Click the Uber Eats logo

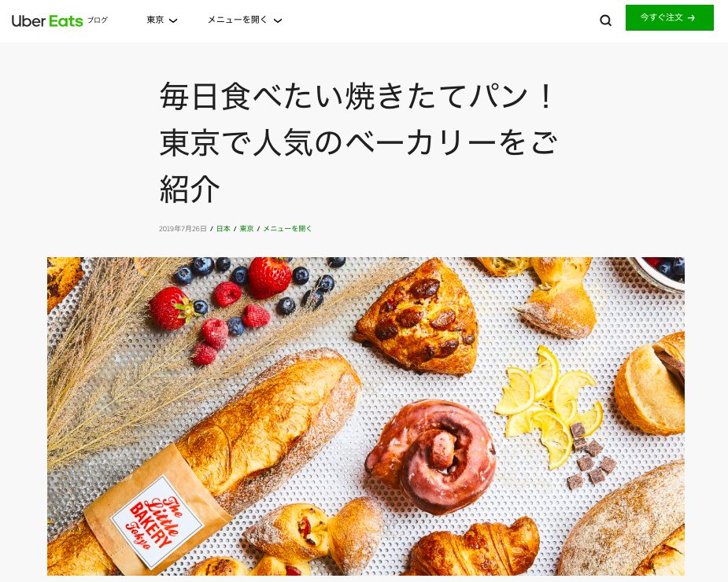pyautogui.click(x=47, y=21)
